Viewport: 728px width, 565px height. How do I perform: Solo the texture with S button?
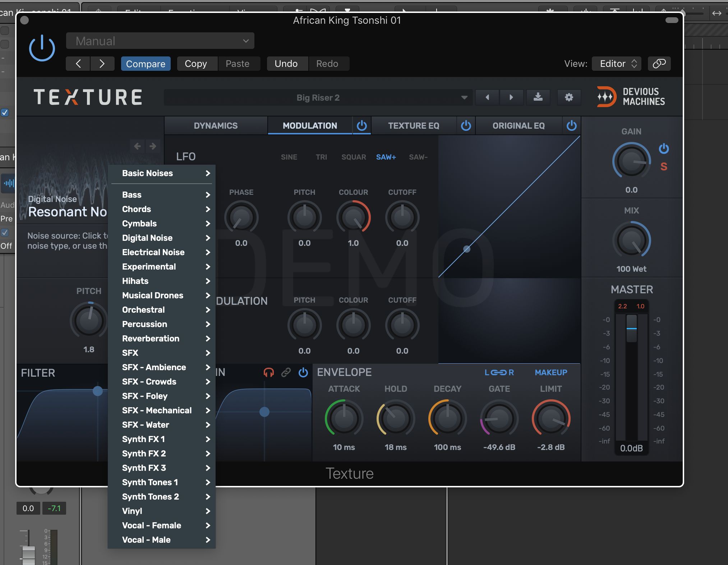click(x=664, y=166)
